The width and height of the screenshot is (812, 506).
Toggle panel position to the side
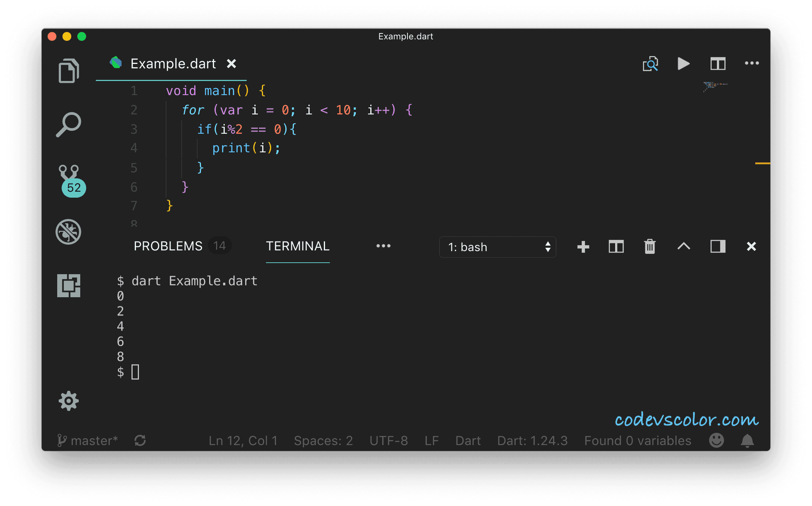[718, 247]
